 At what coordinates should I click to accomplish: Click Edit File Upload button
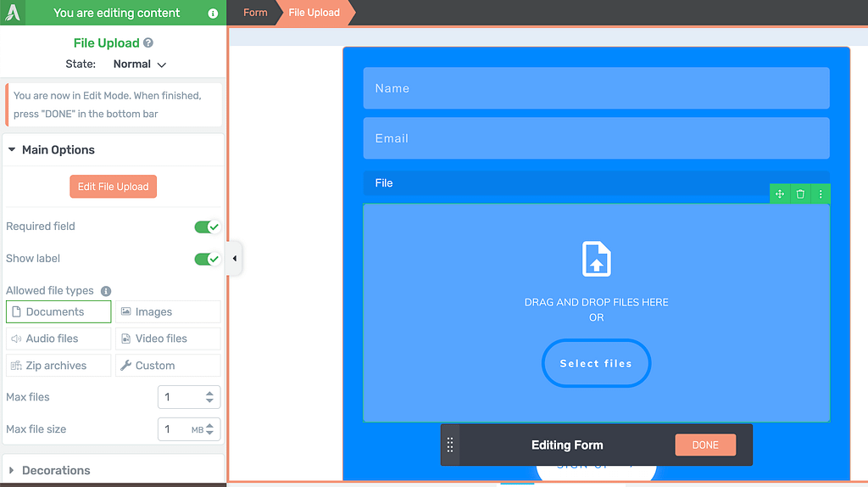point(113,187)
